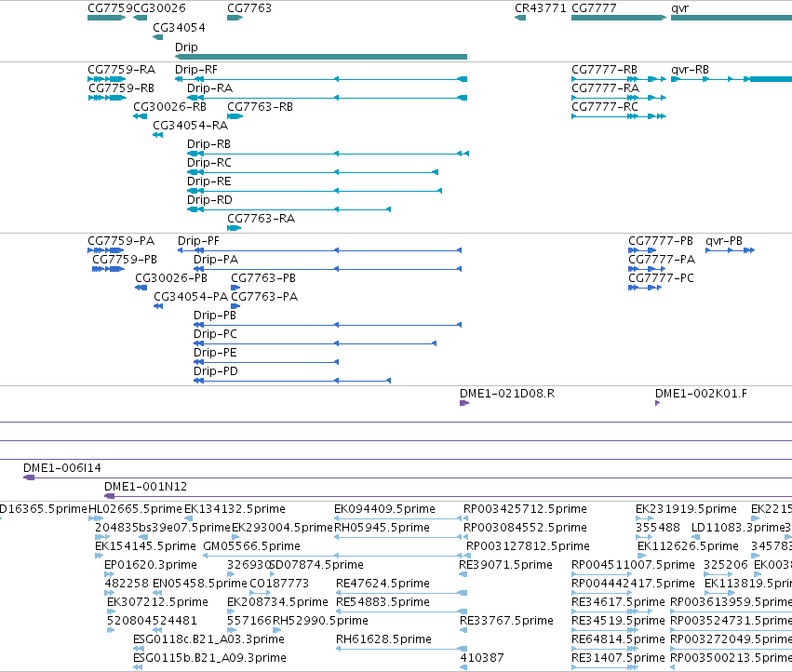Screen dimensions: 792x672
Task: Click EST EK112626.5prime label
Action: (688, 546)
